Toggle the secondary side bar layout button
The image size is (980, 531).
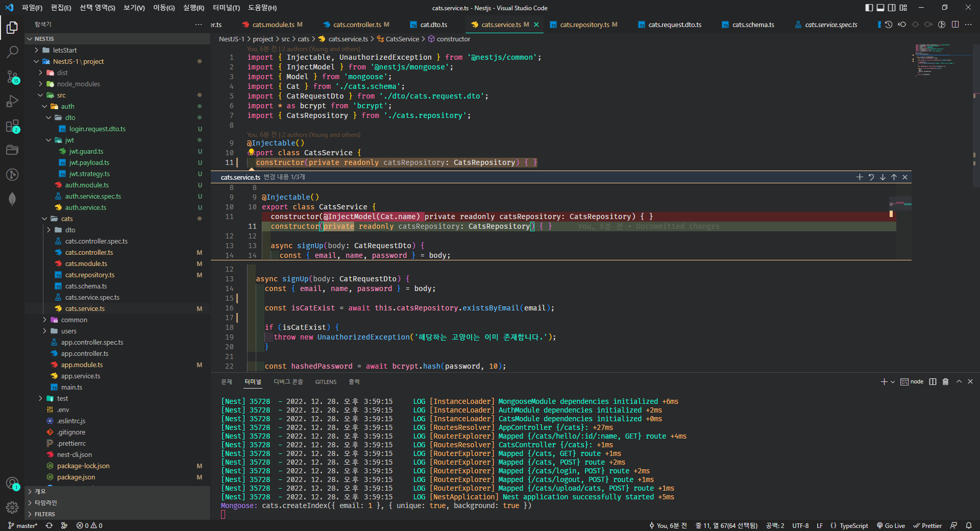point(892,8)
